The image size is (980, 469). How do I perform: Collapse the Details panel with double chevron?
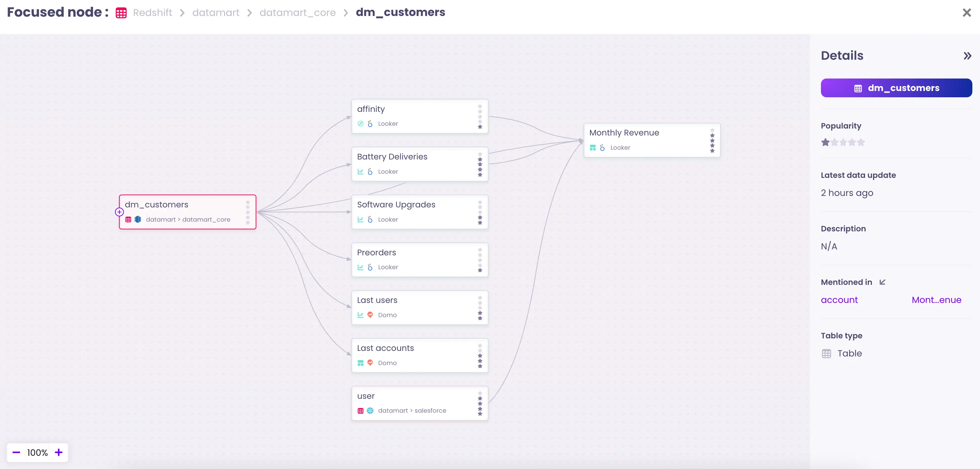[x=967, y=56]
